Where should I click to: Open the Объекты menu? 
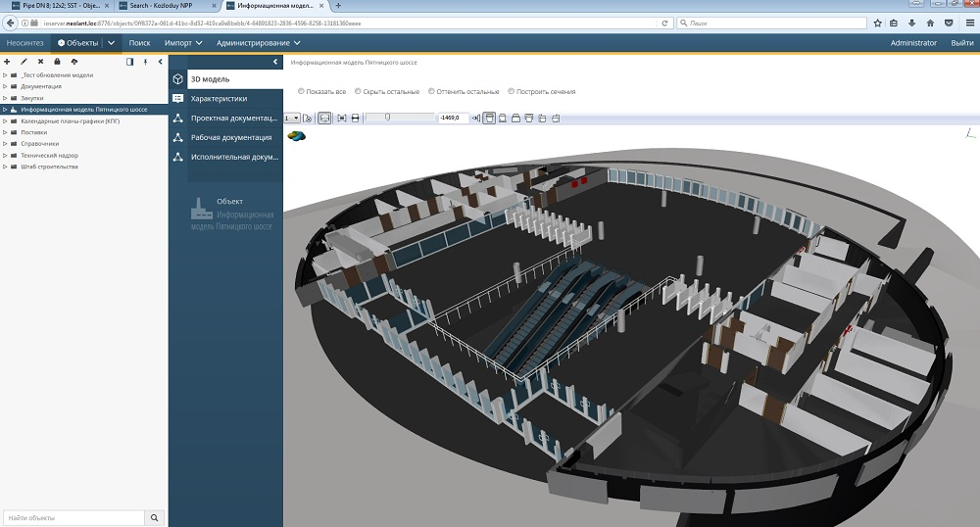coord(78,43)
